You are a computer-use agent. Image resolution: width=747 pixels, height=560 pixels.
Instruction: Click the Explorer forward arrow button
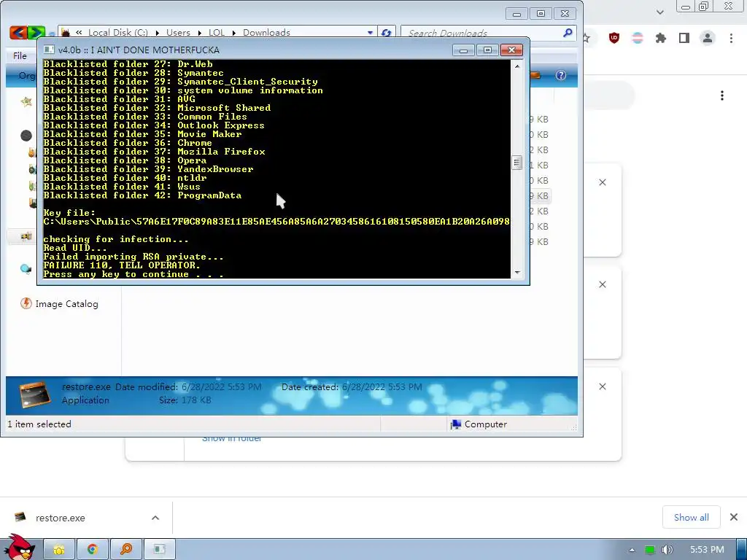coord(36,32)
